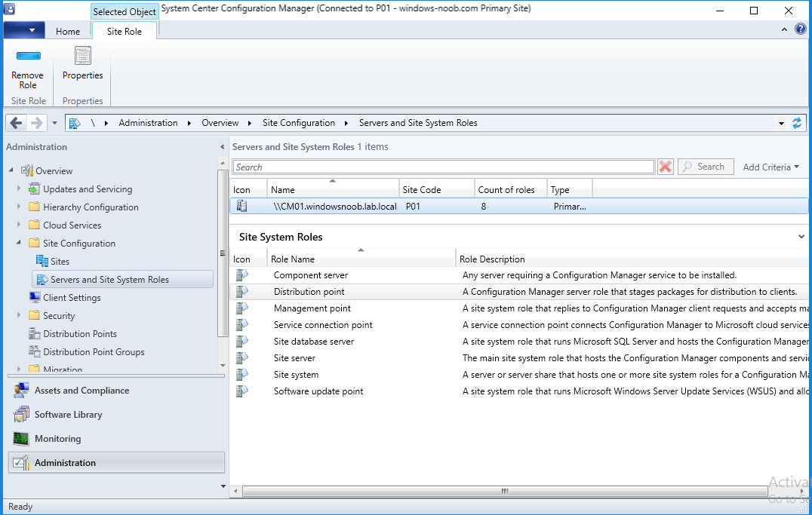The height and width of the screenshot is (515, 812).
Task: Click the Sites node icon
Action: click(42, 262)
